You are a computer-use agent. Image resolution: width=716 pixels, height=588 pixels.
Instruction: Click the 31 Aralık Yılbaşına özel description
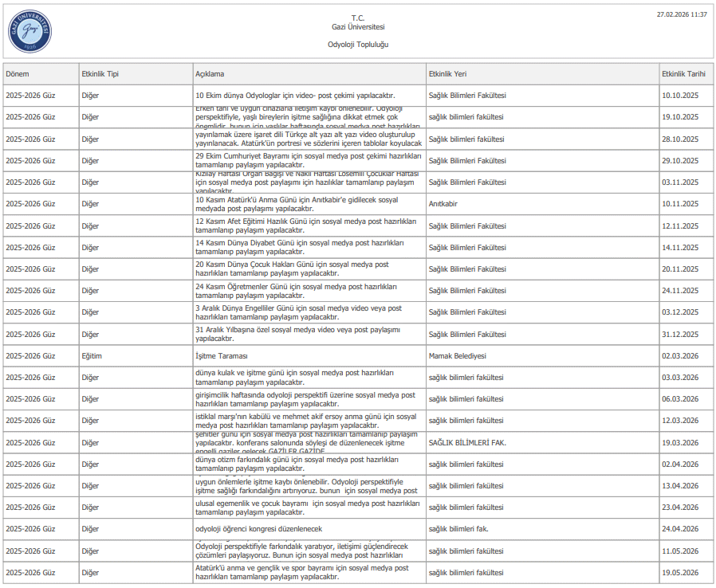pyautogui.click(x=297, y=334)
